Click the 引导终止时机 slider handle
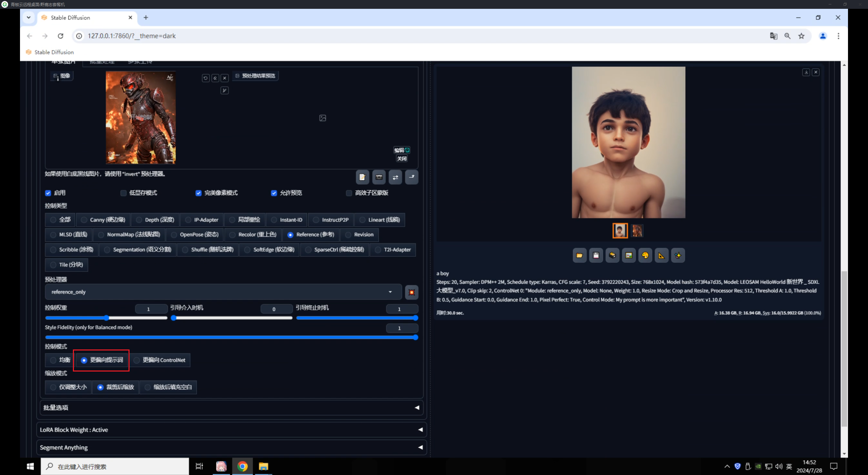868x475 pixels. click(x=415, y=318)
